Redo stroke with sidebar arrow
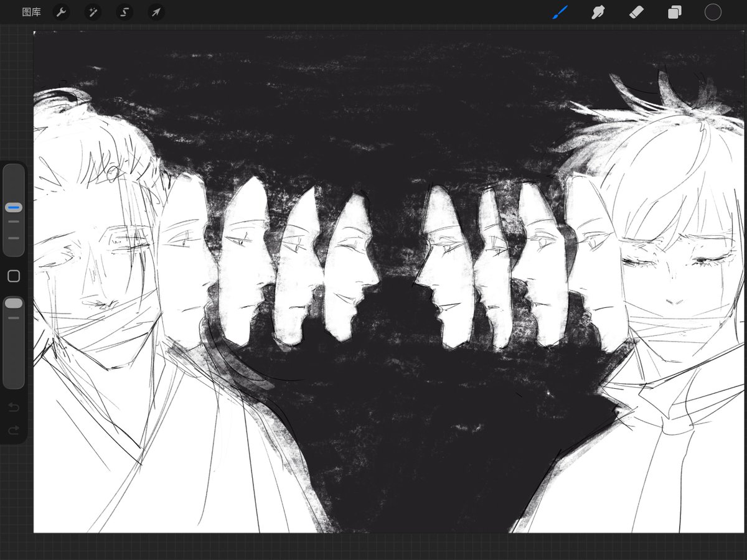747x560 pixels. pyautogui.click(x=14, y=430)
